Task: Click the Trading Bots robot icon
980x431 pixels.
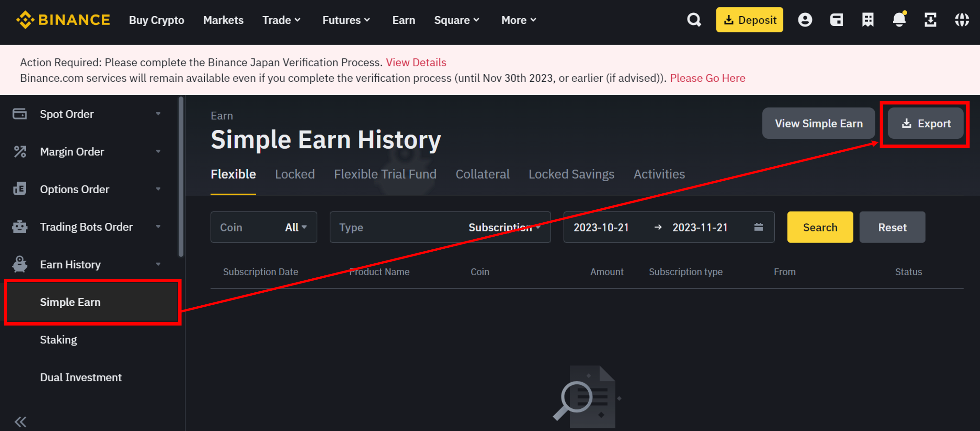Action: point(20,227)
